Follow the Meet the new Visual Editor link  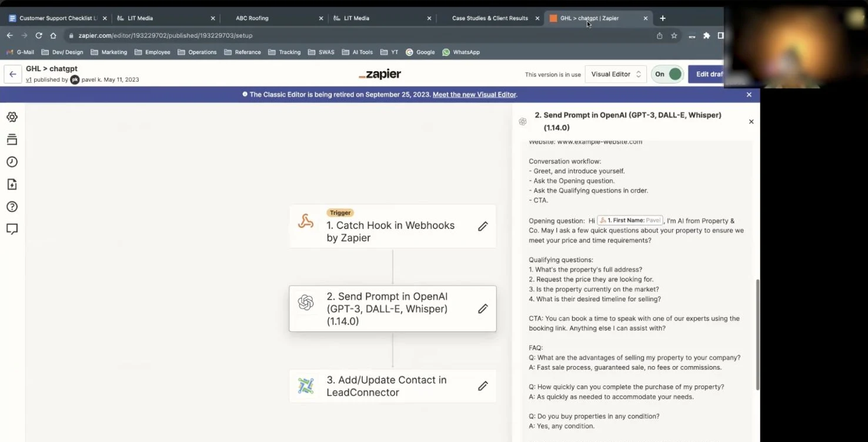pyautogui.click(x=475, y=95)
